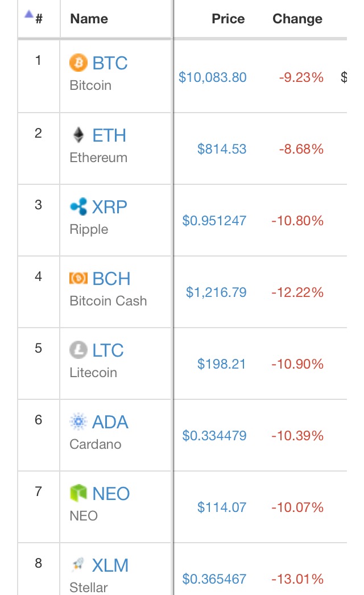Sort the table by Change column
Screen dimensions: 364x595
click(297, 19)
